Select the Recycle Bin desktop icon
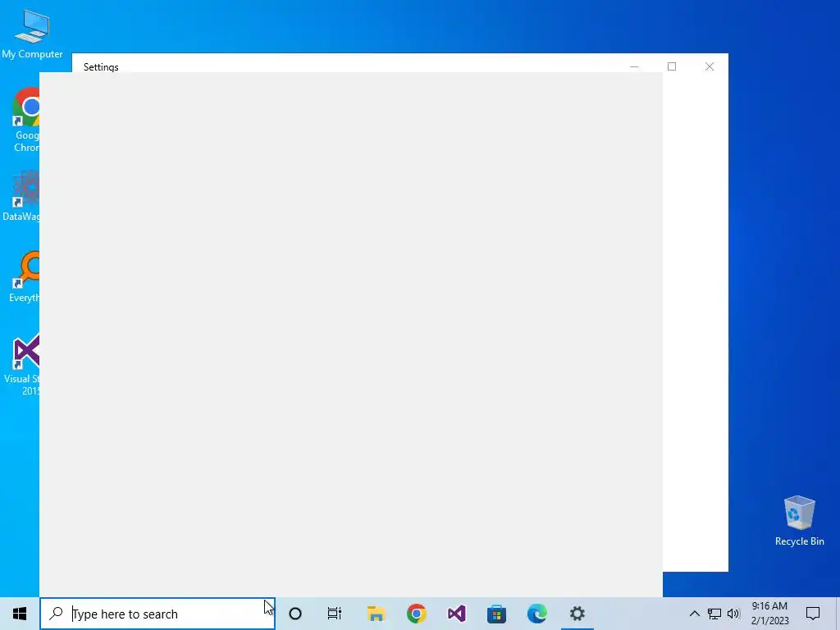 [x=799, y=521]
